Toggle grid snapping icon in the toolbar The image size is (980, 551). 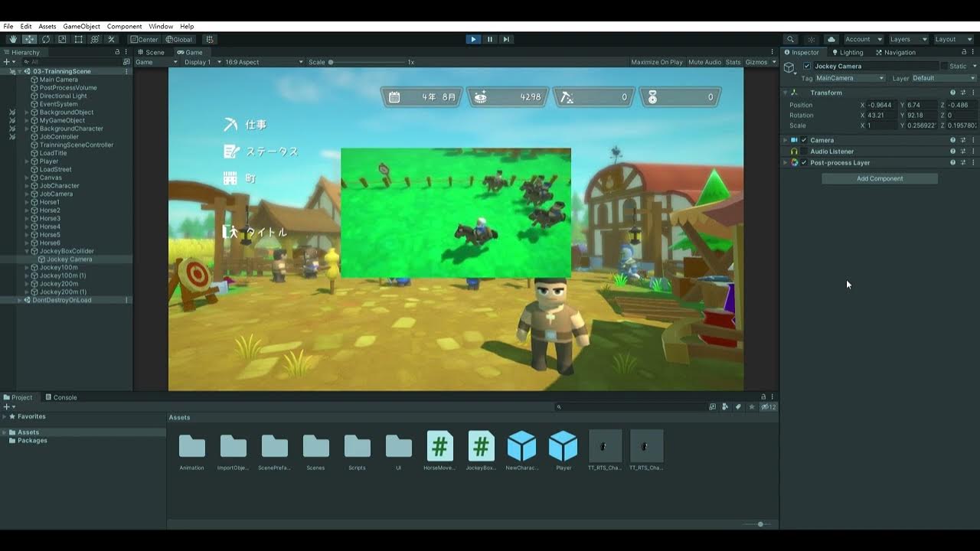[210, 39]
